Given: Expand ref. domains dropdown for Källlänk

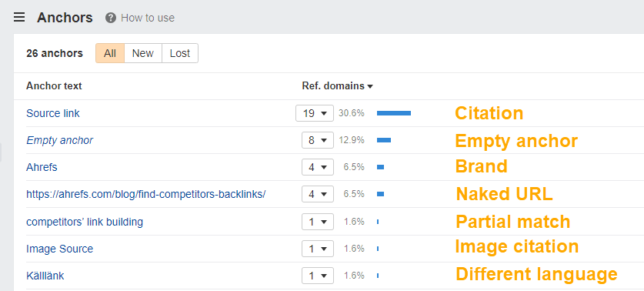Looking at the screenshot, I should (318, 276).
